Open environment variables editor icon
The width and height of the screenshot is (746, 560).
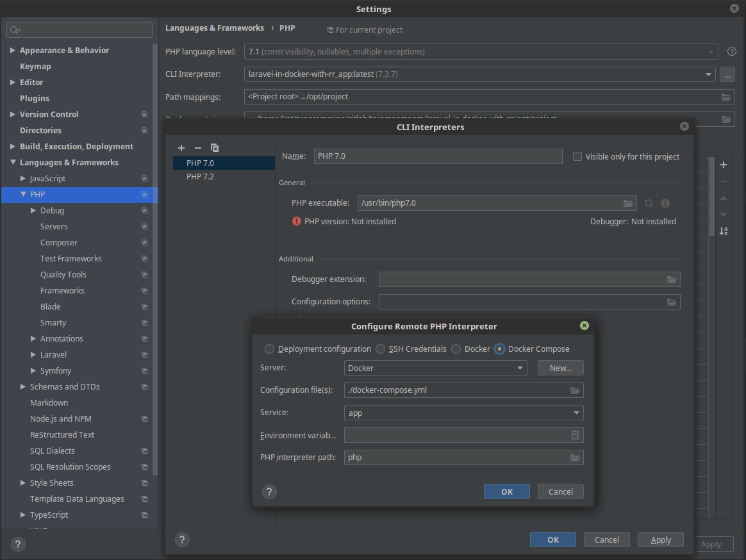click(x=575, y=435)
